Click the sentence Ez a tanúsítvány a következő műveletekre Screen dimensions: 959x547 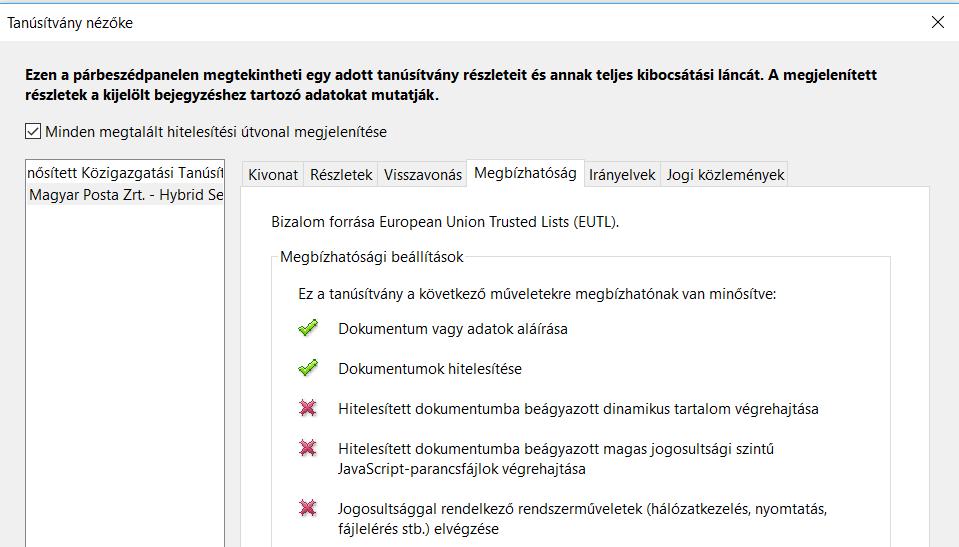tap(537, 294)
